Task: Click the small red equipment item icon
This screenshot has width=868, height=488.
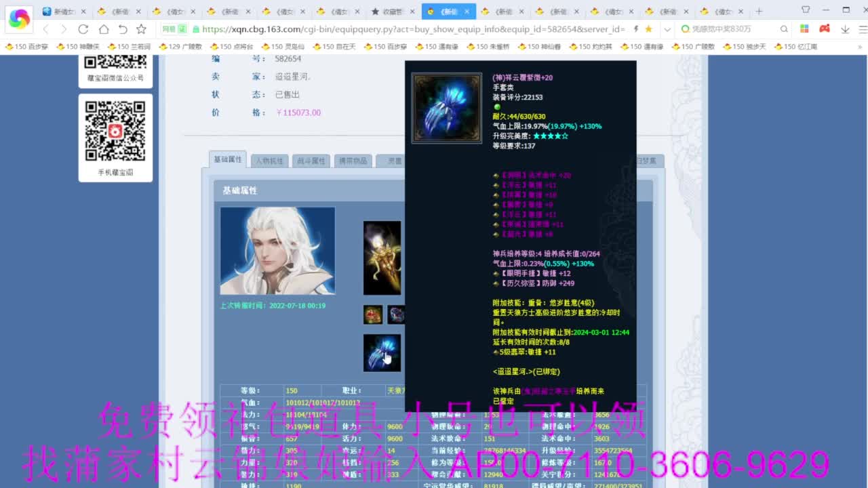Action: (373, 314)
